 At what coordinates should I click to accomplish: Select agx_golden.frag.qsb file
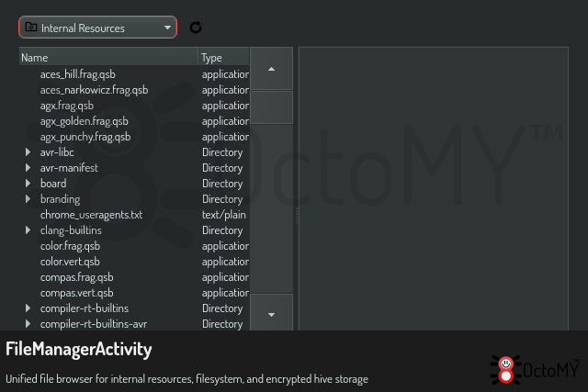click(84, 121)
